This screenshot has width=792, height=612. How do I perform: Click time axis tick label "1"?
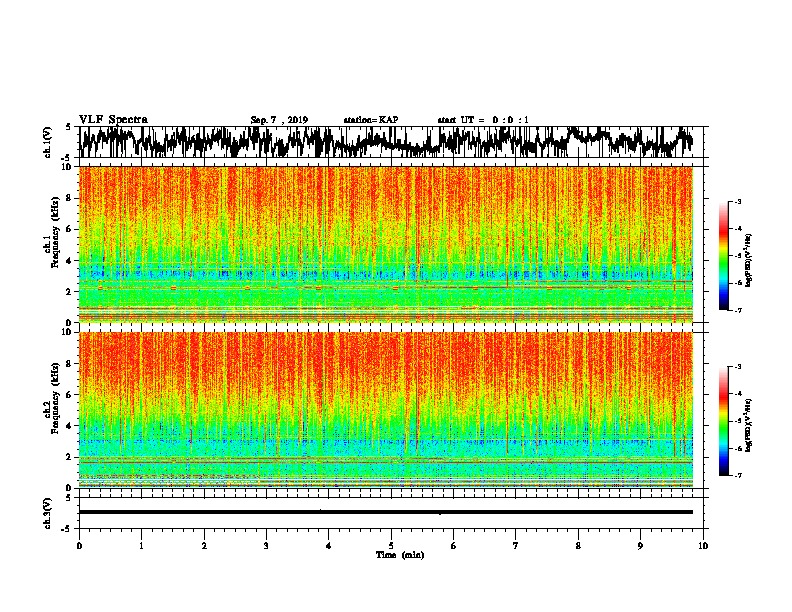pyautogui.click(x=141, y=546)
